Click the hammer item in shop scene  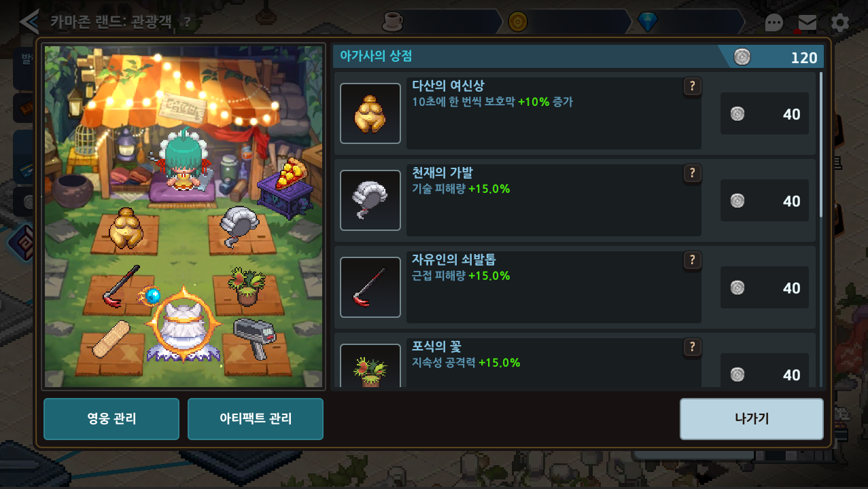tap(253, 338)
